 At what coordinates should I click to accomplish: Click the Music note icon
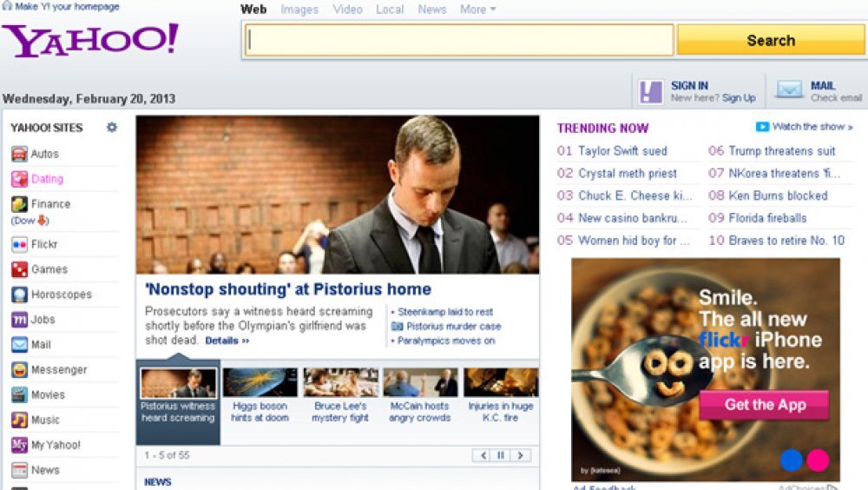click(19, 420)
